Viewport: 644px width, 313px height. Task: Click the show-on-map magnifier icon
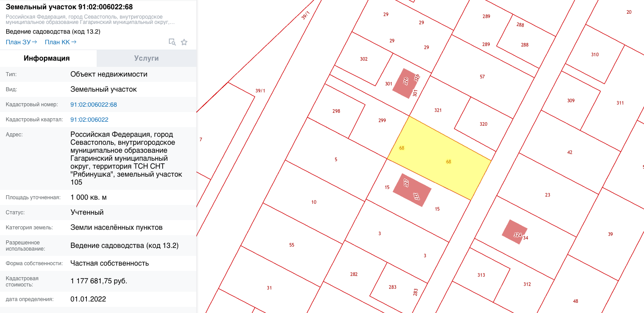[172, 42]
